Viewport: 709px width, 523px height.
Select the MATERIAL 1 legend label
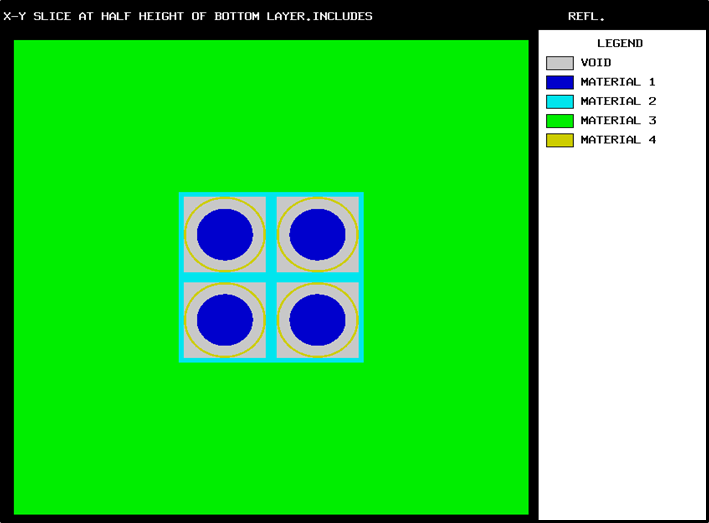pos(618,82)
